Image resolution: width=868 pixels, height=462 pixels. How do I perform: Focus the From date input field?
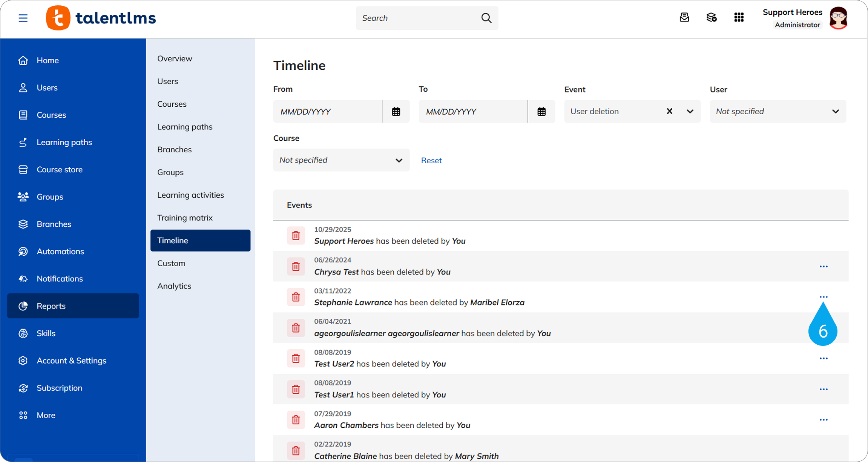pos(327,111)
